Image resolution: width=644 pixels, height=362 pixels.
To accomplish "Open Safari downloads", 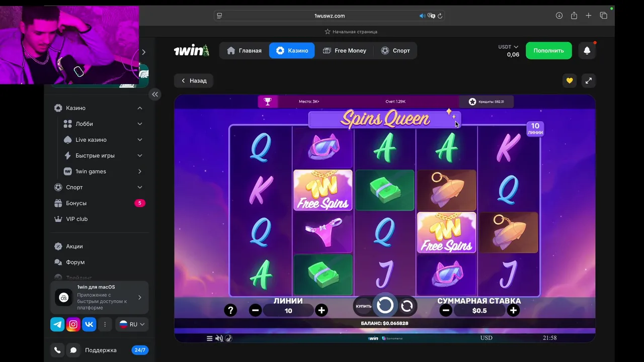I will (559, 16).
